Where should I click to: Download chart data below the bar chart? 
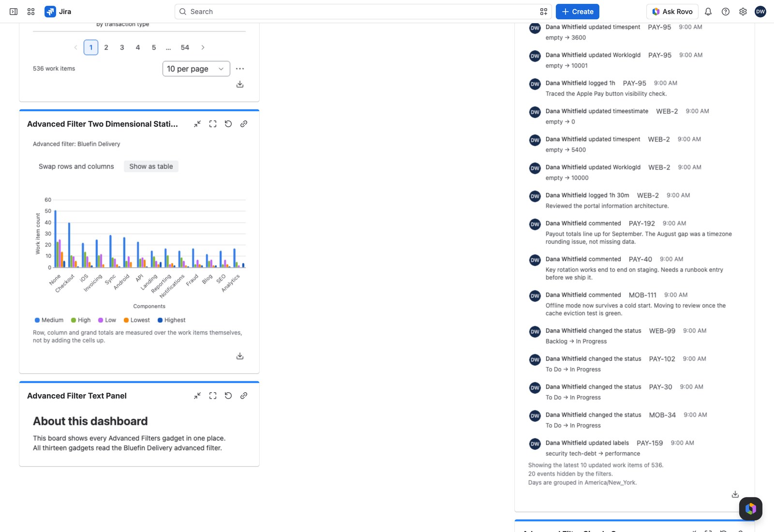(x=240, y=356)
